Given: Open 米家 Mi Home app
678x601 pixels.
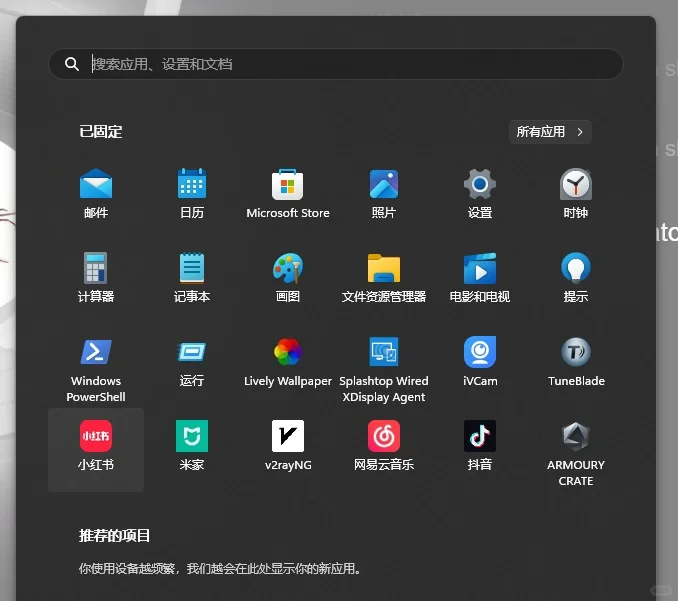Looking at the screenshot, I should point(192,445).
